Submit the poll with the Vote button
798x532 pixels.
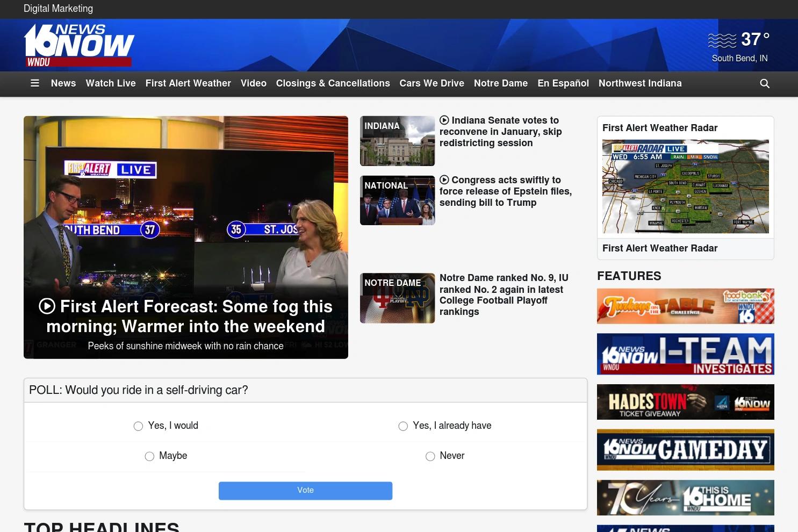point(305,491)
